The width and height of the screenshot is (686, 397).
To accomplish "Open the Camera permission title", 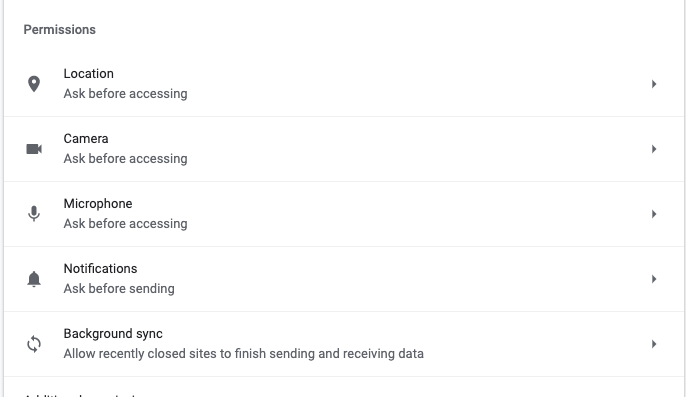I will tap(86, 138).
